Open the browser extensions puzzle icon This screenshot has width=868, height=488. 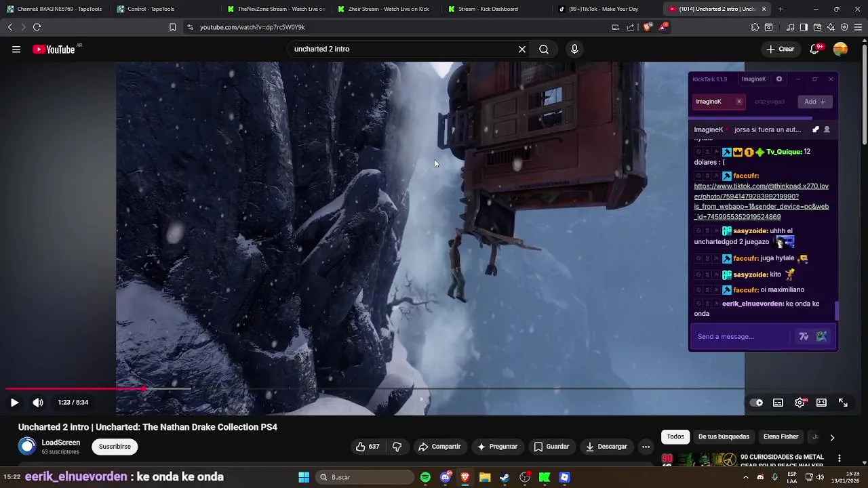[x=755, y=27]
